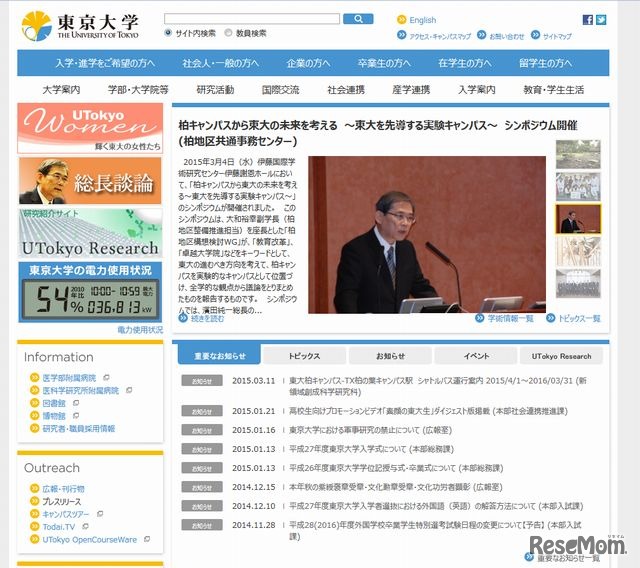Switch to the 重要なお知らせ tab
The image size is (640, 568).
[x=219, y=355]
